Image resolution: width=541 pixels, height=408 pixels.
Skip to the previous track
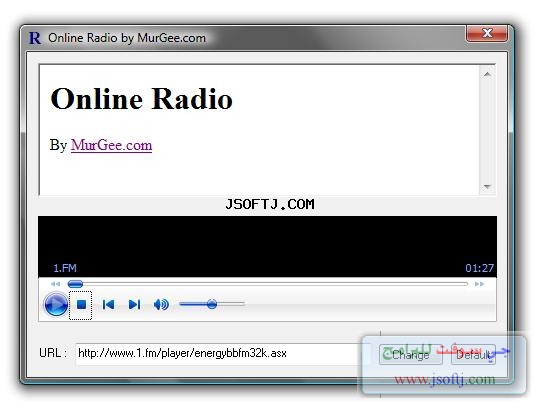108,305
